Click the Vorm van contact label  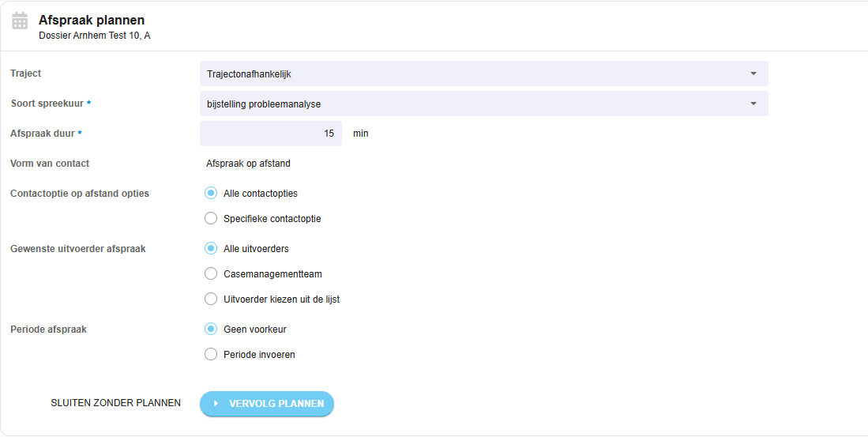coord(50,164)
